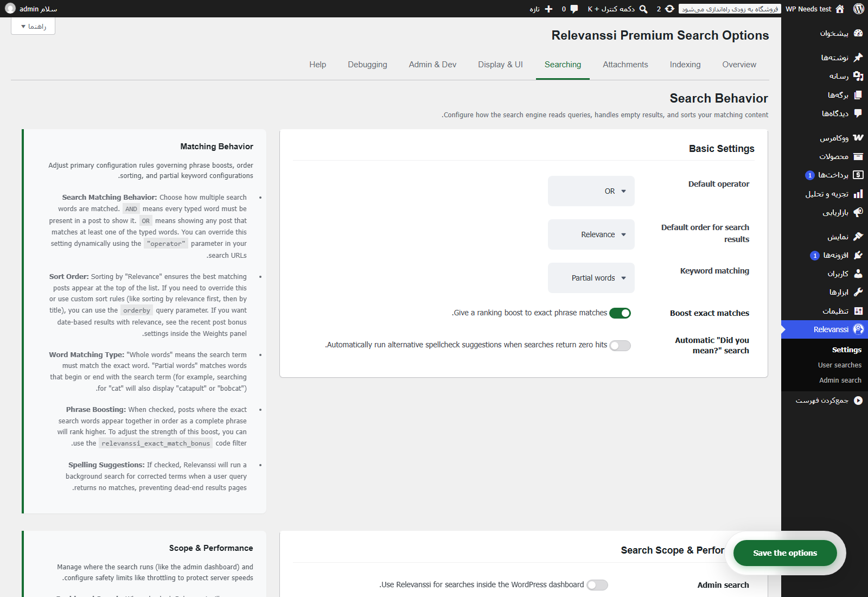
Task: Switch to the Attachments tab
Action: 626,65
